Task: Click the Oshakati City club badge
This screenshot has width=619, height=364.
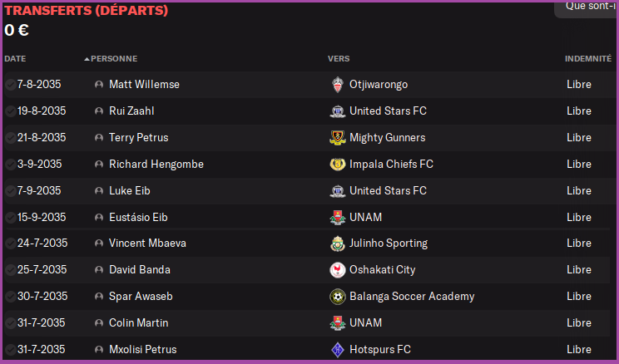Action: pos(337,270)
